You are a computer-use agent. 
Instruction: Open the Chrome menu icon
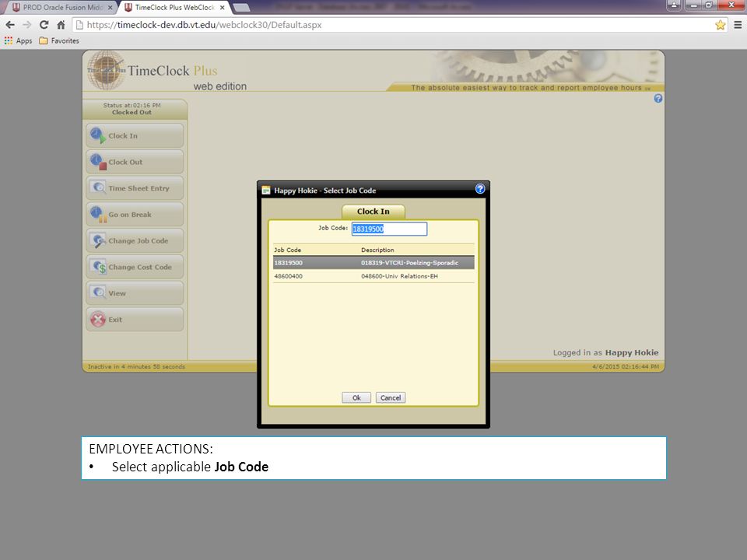(738, 25)
